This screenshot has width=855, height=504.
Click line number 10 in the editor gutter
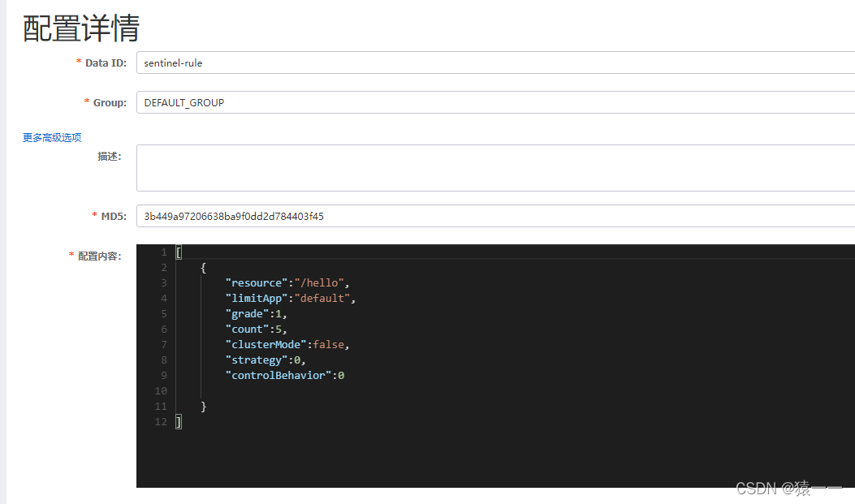pyautogui.click(x=161, y=390)
